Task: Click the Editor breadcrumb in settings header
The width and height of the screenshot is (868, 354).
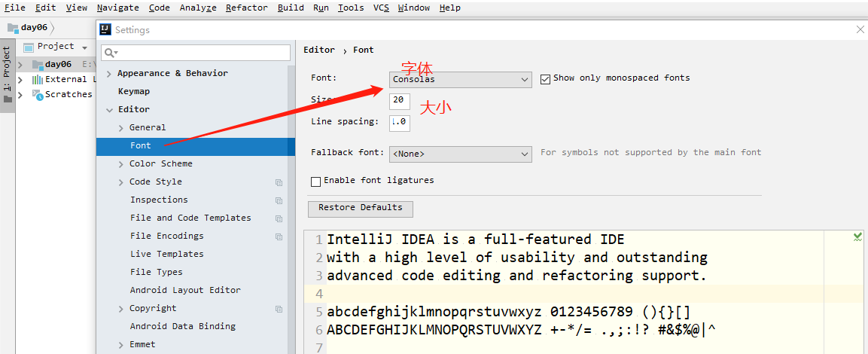Action: click(319, 50)
